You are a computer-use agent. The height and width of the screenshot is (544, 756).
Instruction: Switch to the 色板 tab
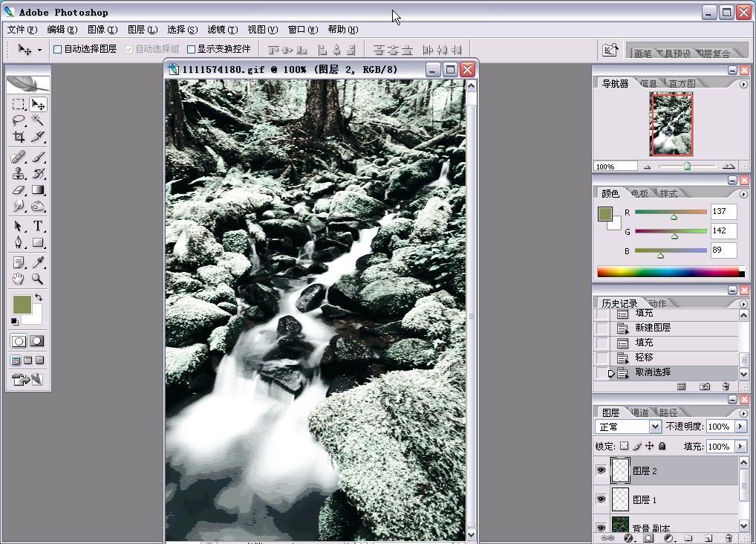(x=640, y=193)
